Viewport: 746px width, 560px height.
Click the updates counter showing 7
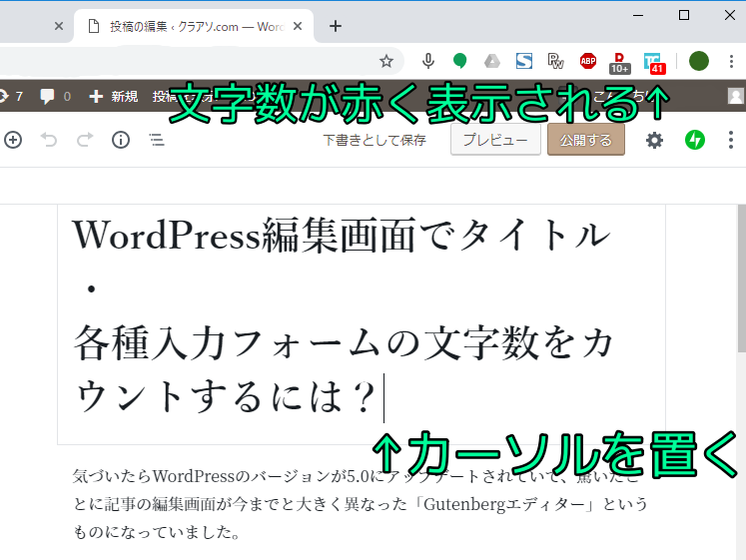pos(11,97)
